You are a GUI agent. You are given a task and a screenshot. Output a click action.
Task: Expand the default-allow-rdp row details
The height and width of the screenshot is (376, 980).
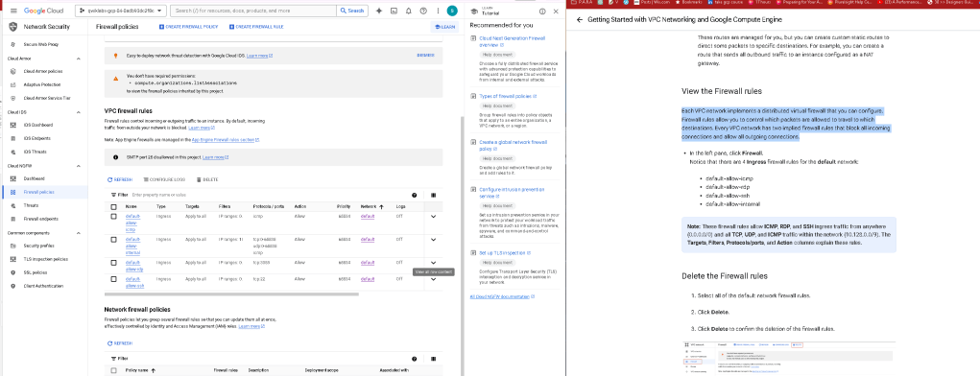433,263
